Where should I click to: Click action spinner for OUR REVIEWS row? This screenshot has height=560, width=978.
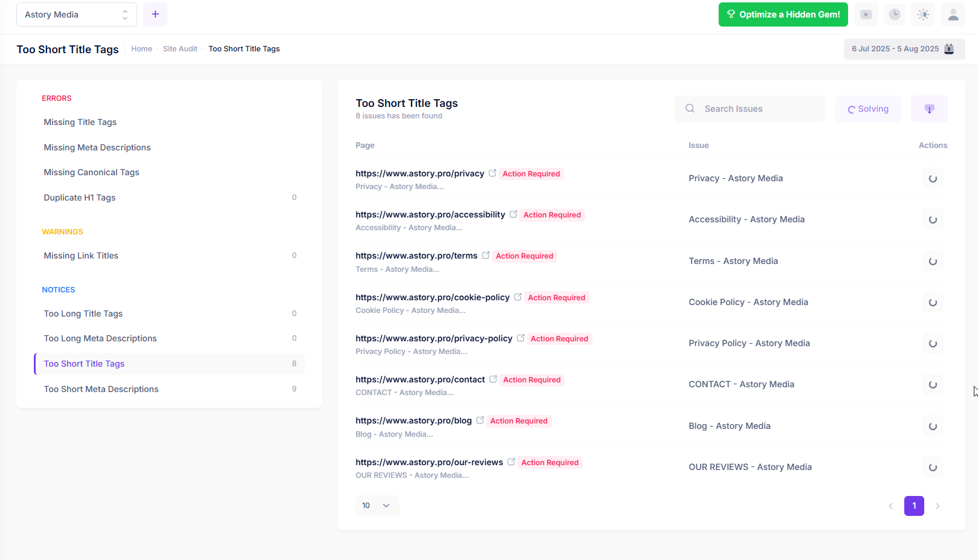tap(933, 468)
